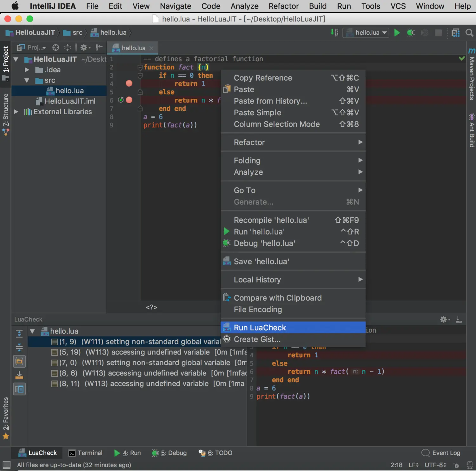Click the read-only lock icon in status bar
This screenshot has height=471, width=476.
456,465
